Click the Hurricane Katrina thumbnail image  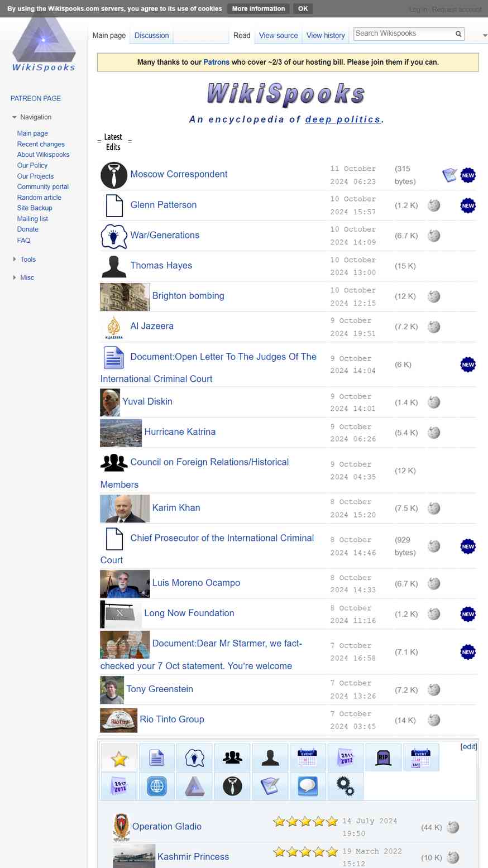(121, 433)
